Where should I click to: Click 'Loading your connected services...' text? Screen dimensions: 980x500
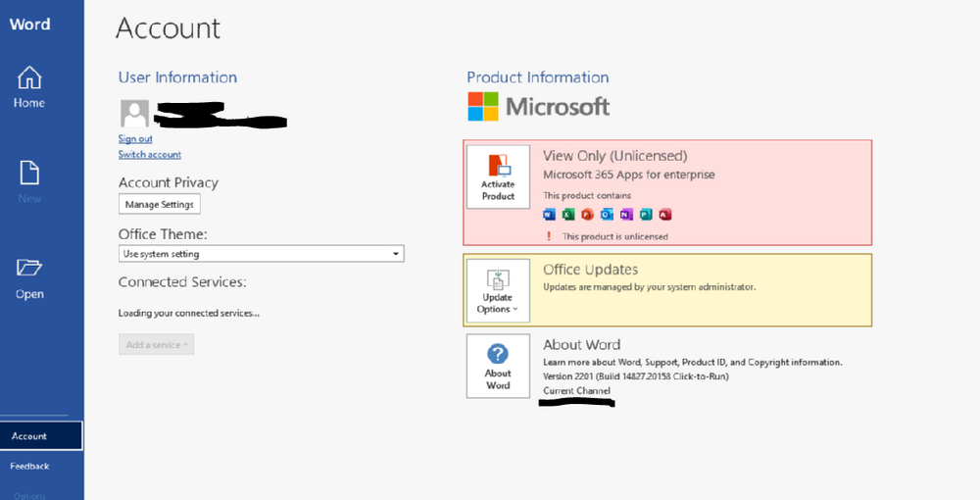[x=189, y=313]
